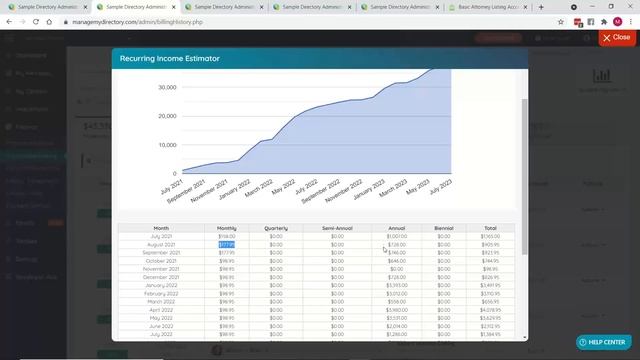640x360 pixels.
Task: Bookmark this page with the star
Action: point(561,22)
